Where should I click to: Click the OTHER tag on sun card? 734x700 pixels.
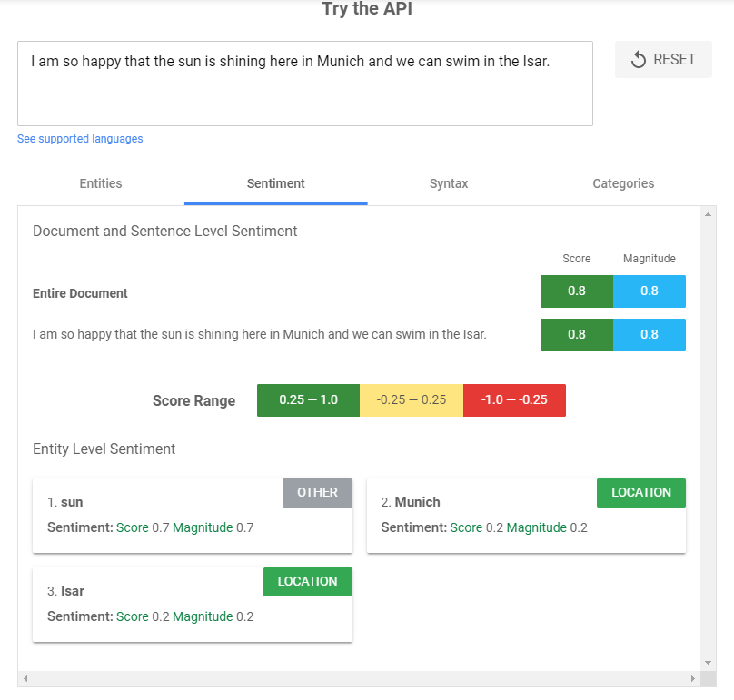click(x=317, y=493)
